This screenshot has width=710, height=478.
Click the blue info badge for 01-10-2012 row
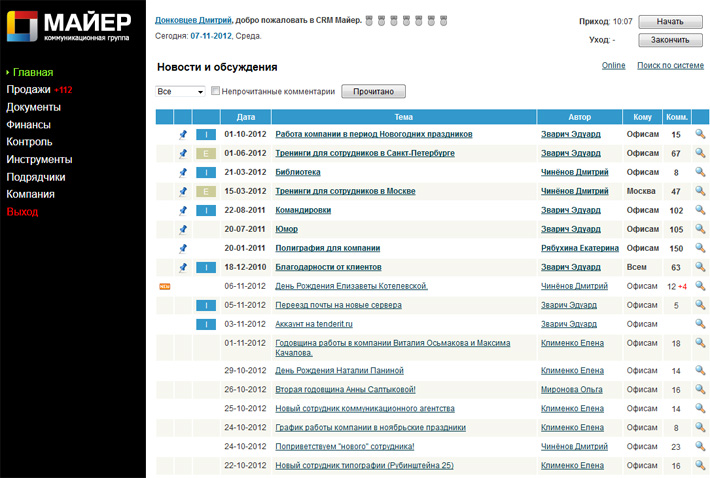pyautogui.click(x=205, y=134)
